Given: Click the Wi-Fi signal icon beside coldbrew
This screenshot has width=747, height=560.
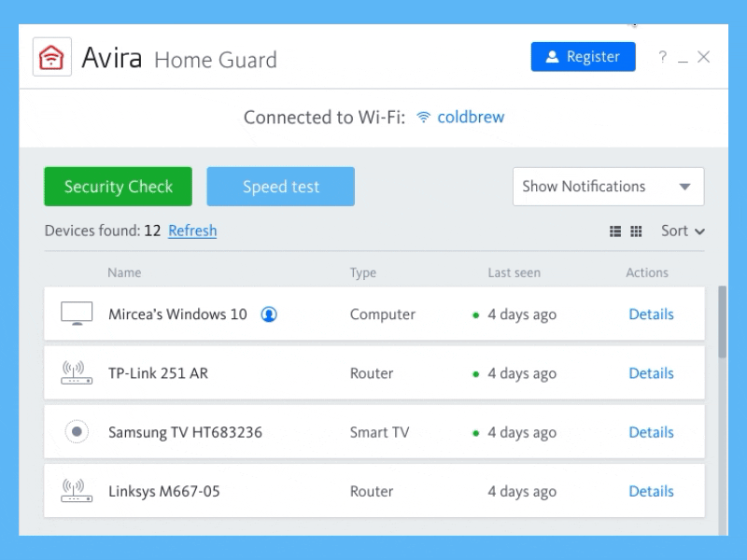Looking at the screenshot, I should (x=424, y=118).
